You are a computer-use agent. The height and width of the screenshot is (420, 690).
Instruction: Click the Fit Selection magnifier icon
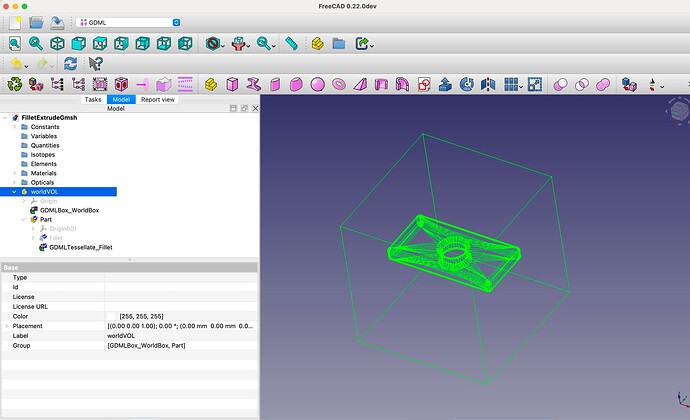(36, 44)
